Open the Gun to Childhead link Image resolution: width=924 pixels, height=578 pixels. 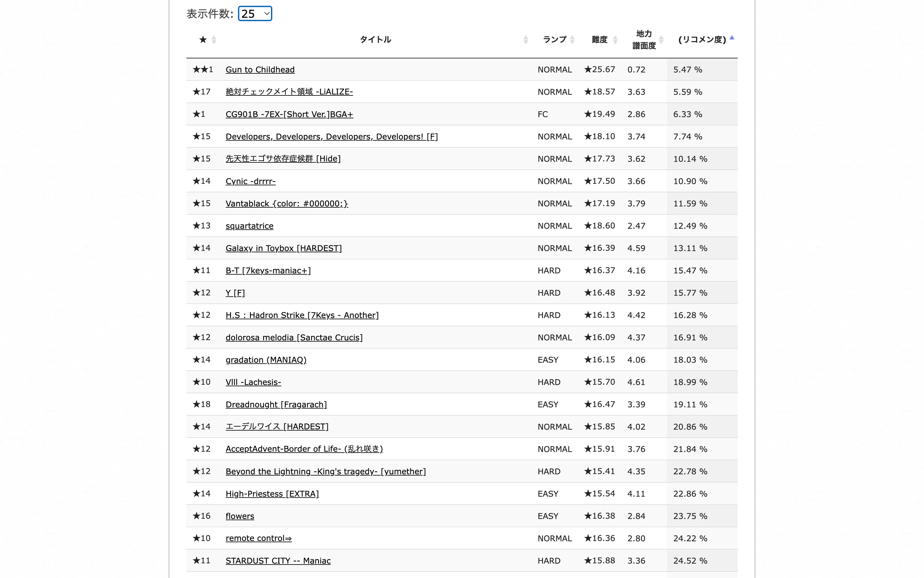(260, 70)
